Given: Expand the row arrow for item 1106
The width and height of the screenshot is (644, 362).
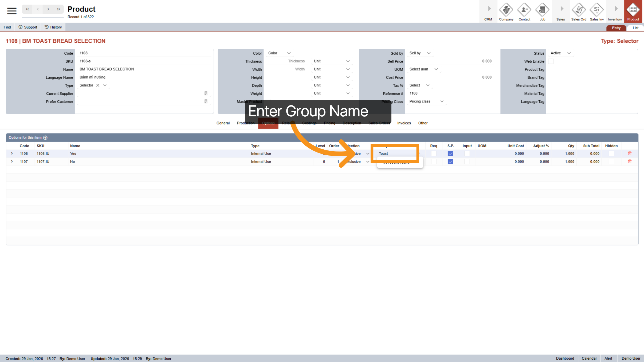Looking at the screenshot, I should pos(12,153).
